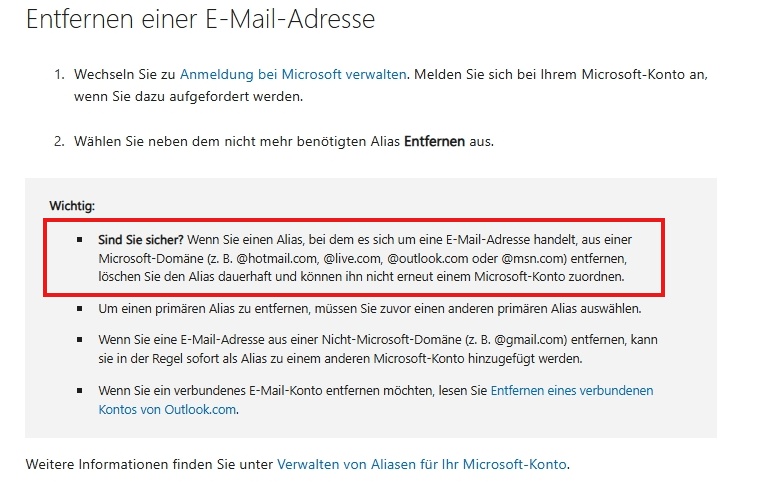Click the '@msn.com' text
Screen dimensions: 760x491
pyautogui.click(x=532, y=259)
